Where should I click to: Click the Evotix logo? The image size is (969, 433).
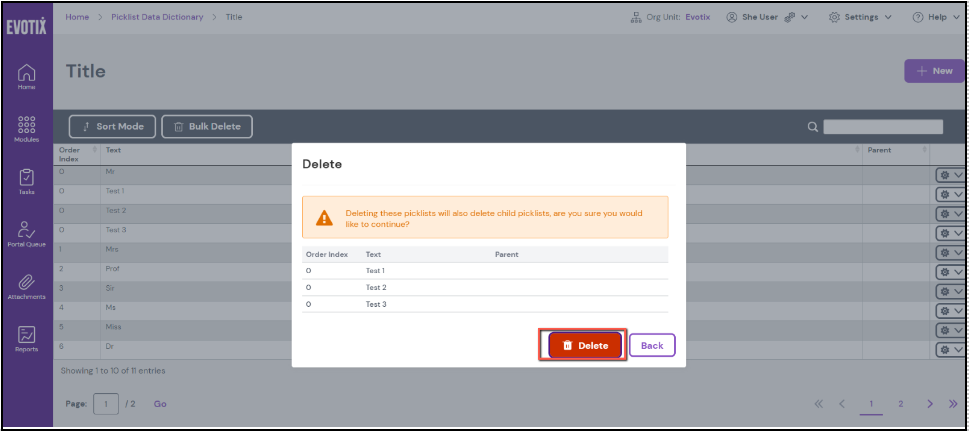[x=27, y=23]
